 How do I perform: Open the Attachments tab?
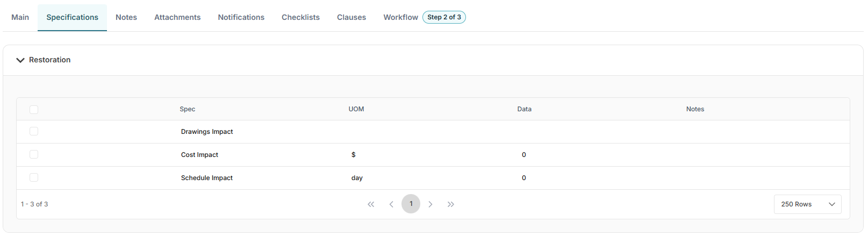[177, 17]
